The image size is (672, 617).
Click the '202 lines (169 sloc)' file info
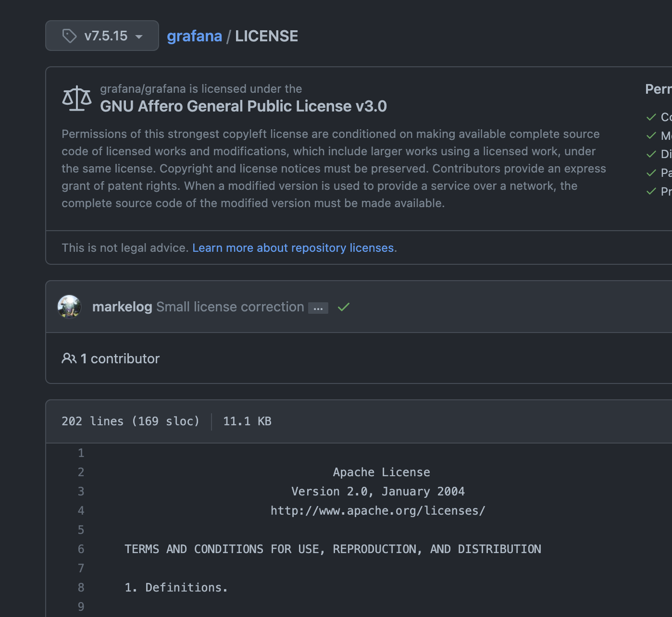(x=130, y=421)
